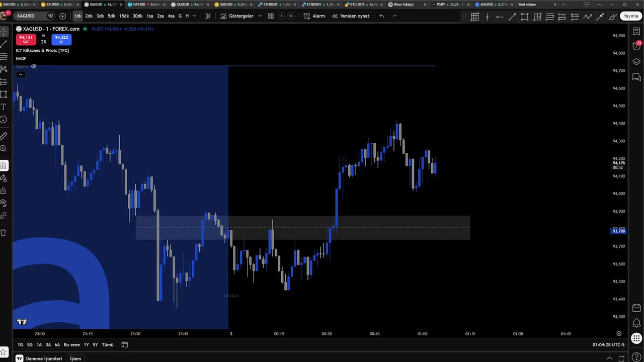Open the emoji and icons tool
The height and width of the screenshot is (362, 644).
(x=4, y=120)
